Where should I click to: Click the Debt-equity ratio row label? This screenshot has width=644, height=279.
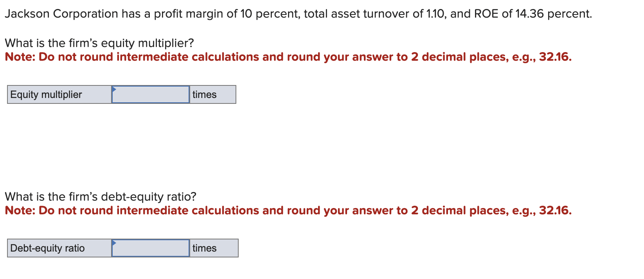point(47,248)
